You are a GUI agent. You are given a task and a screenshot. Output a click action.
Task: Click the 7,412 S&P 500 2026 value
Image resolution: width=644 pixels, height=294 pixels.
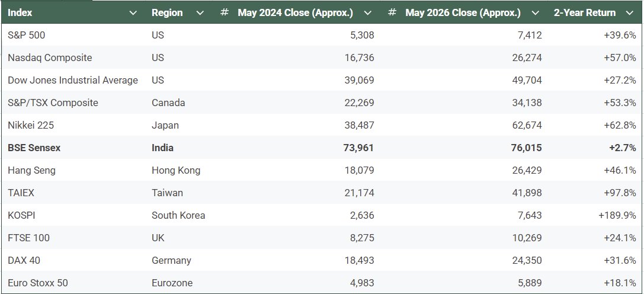tap(530, 36)
